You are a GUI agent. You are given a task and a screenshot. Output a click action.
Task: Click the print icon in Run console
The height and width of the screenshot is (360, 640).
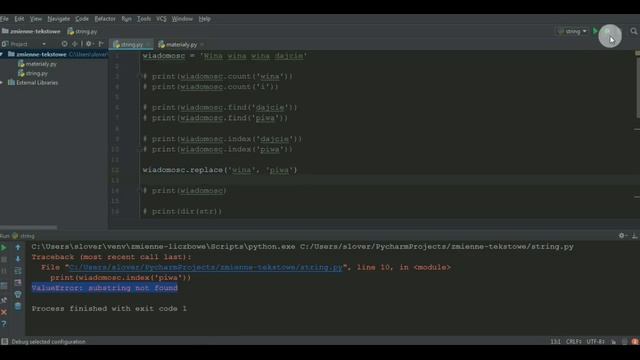pos(18,294)
